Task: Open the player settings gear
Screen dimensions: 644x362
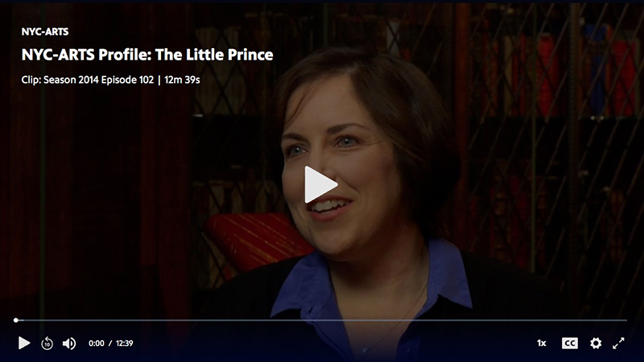Action: pos(596,343)
